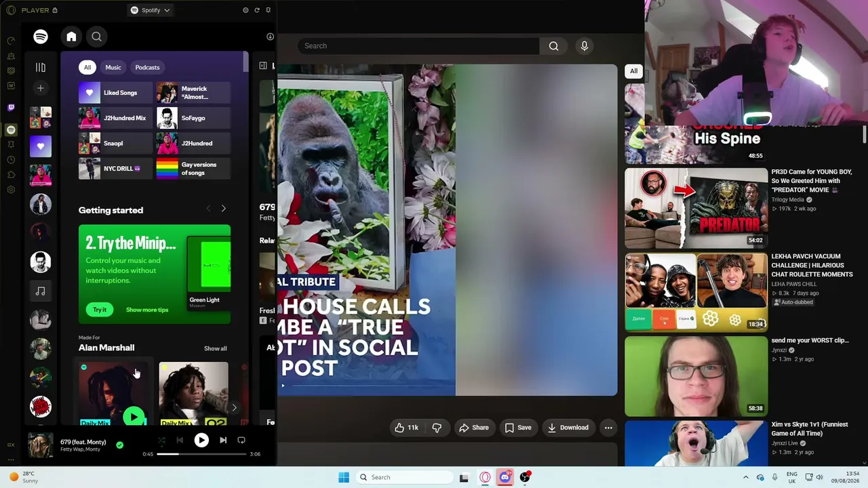Show more Daily Mixes with the right chevron
868x488 pixels.
click(x=234, y=408)
